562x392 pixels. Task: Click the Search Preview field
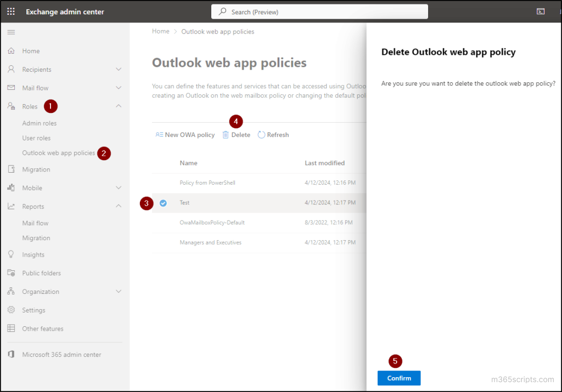pyautogui.click(x=319, y=11)
